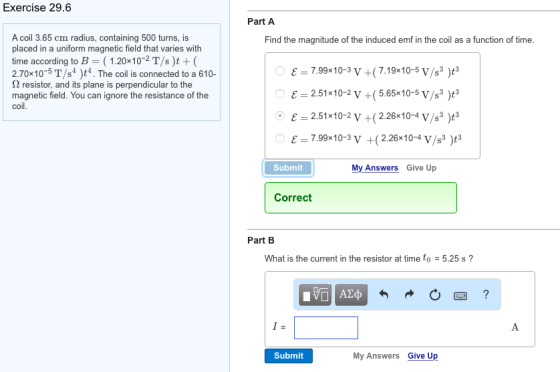Click the Give Up link in Part B
The height and width of the screenshot is (372, 560).
pyautogui.click(x=423, y=356)
